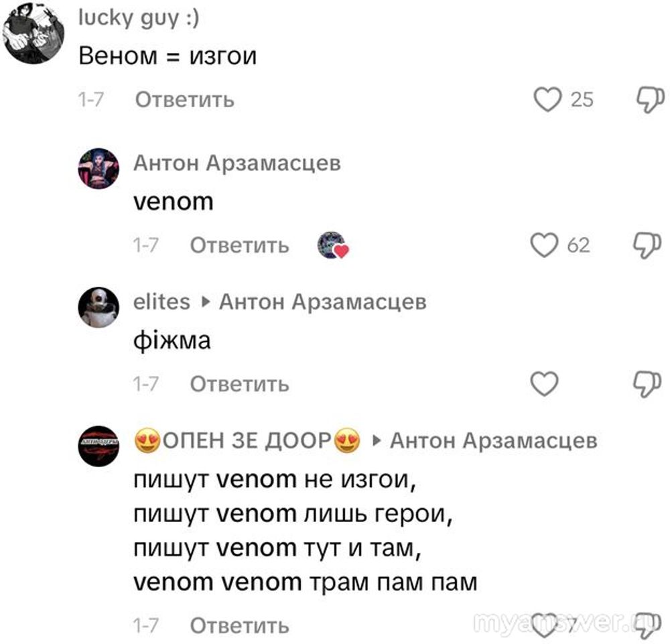Open elites username profile link

click(x=161, y=302)
